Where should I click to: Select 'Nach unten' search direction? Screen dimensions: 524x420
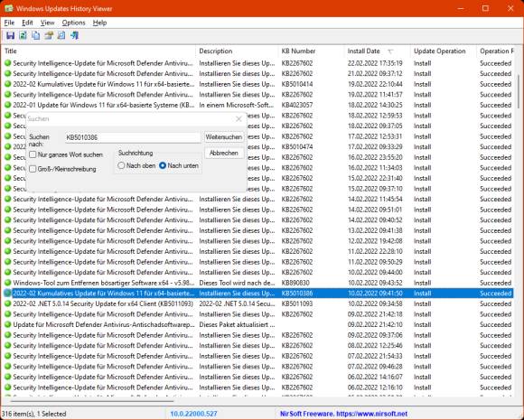click(x=163, y=165)
